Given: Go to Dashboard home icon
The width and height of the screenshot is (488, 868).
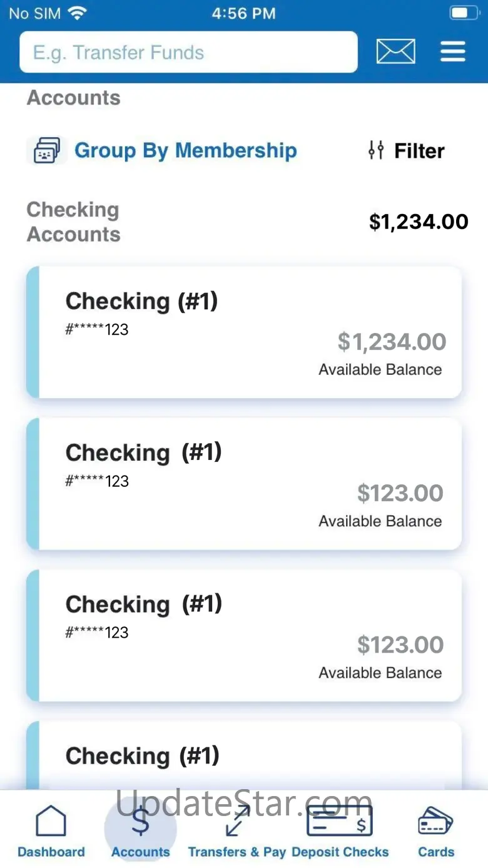Looking at the screenshot, I should pyautogui.click(x=51, y=820).
